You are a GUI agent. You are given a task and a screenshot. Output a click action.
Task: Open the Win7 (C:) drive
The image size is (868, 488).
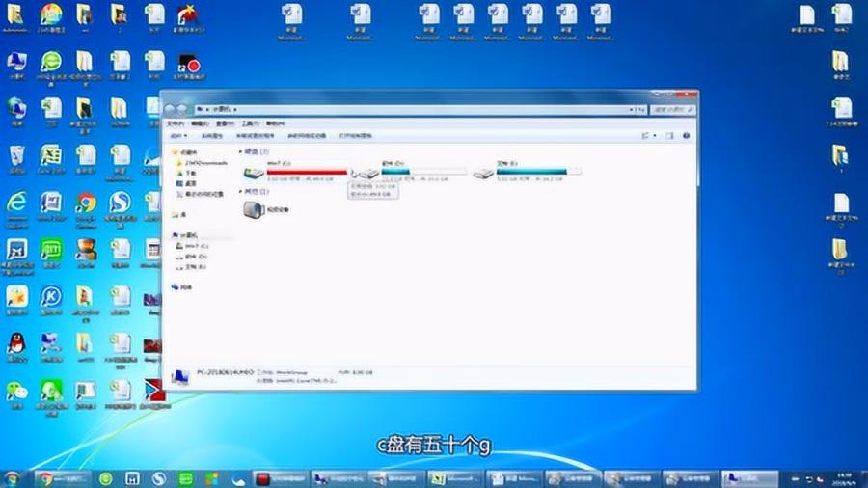(254, 173)
